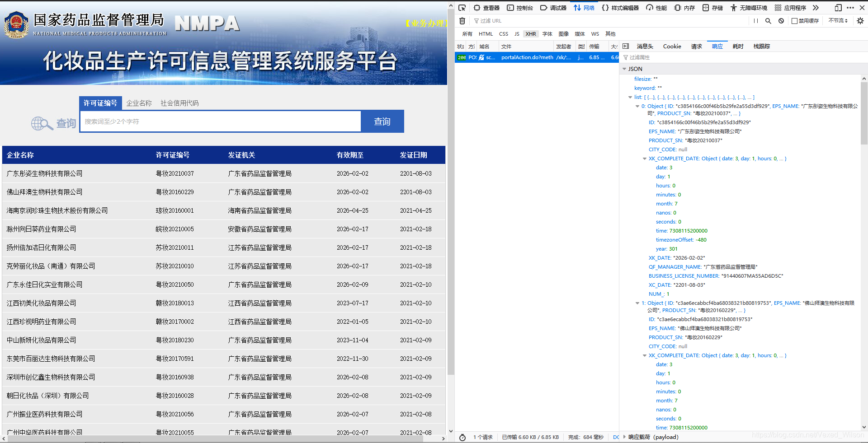Collapse the 1: Object node
This screenshot has height=443, width=868.
point(637,303)
